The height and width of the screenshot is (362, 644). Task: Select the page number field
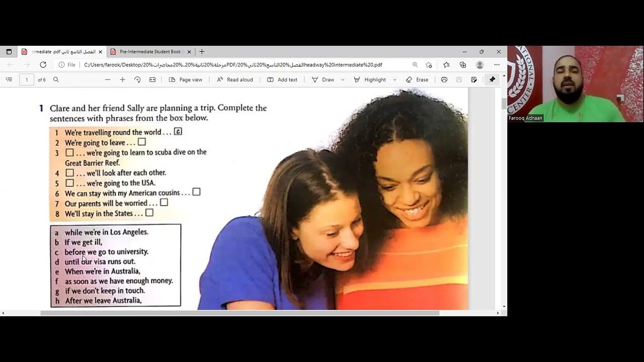tap(27, 79)
